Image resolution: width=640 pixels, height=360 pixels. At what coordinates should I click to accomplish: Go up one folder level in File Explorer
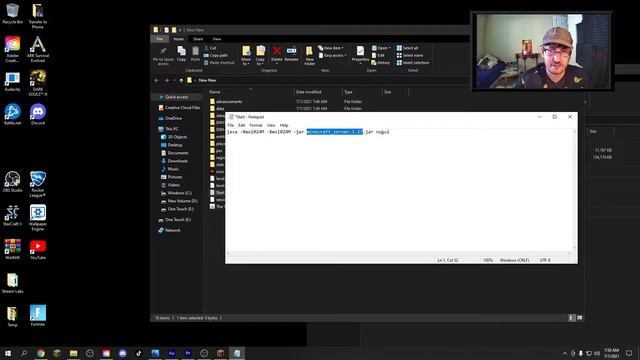181,80
